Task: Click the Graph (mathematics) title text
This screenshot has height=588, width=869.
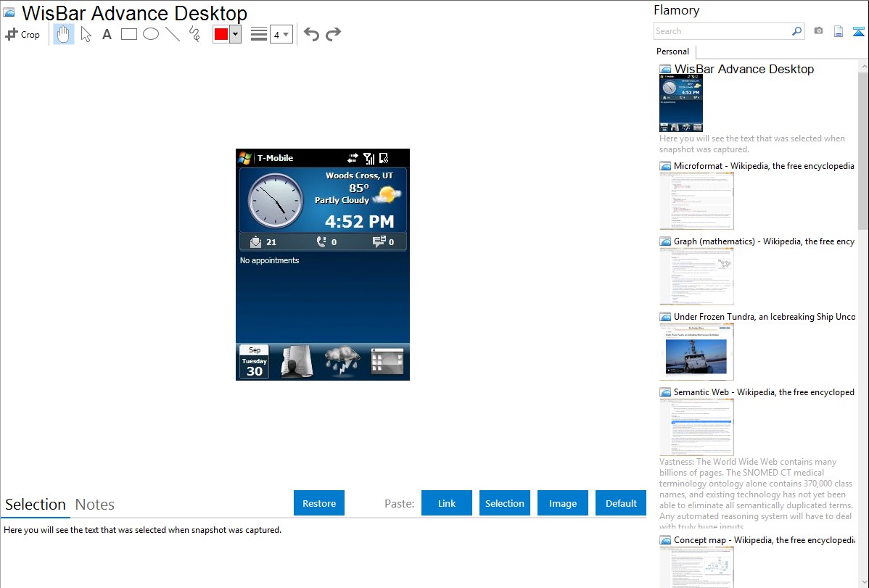Action: 764,241
